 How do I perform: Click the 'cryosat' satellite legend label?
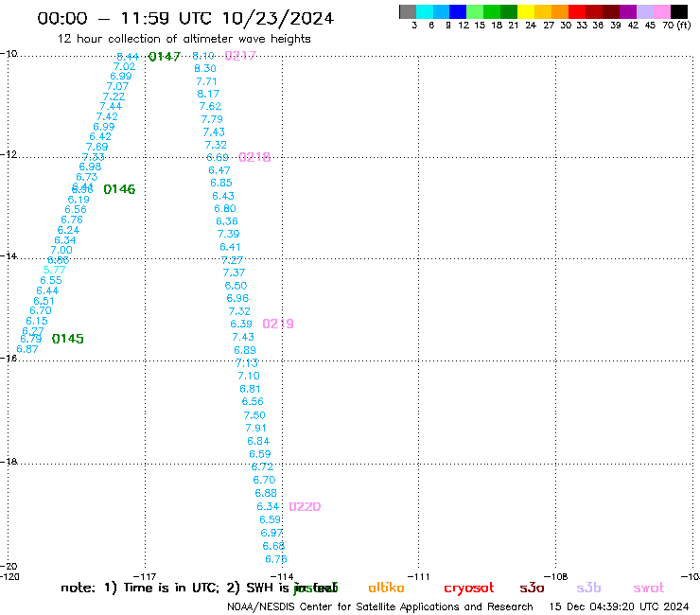click(x=469, y=589)
